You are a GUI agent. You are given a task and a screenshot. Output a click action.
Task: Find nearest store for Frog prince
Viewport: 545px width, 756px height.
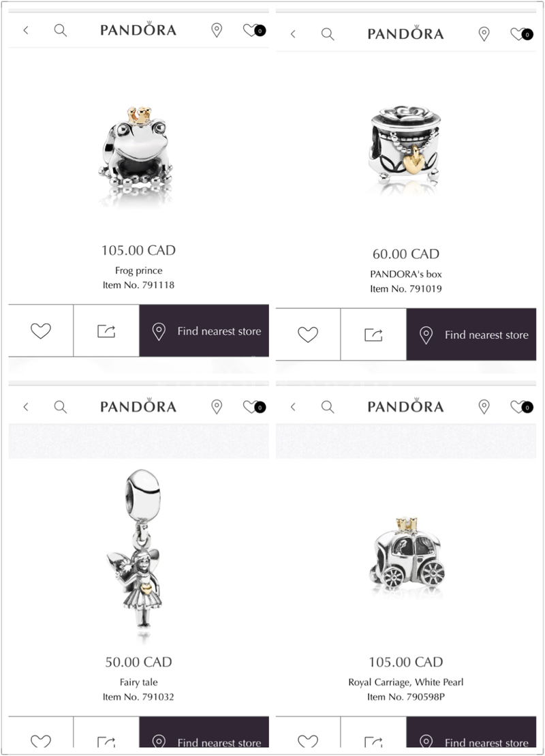204,331
